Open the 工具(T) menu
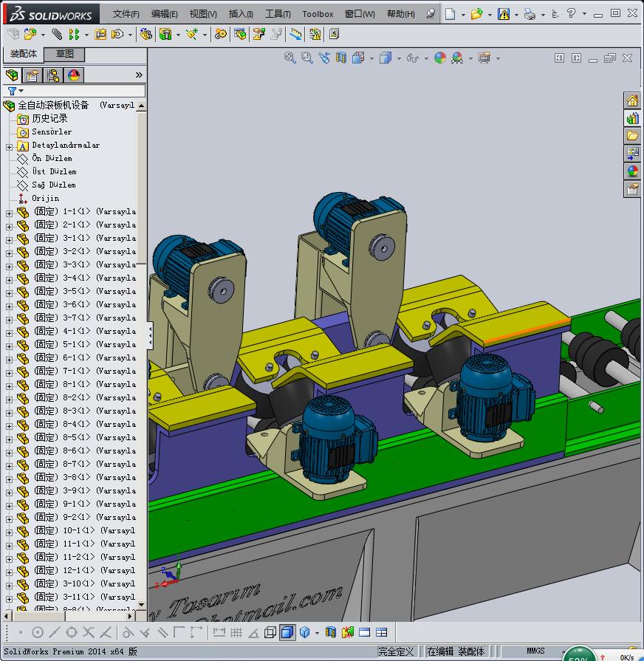644x661 pixels. click(x=278, y=14)
